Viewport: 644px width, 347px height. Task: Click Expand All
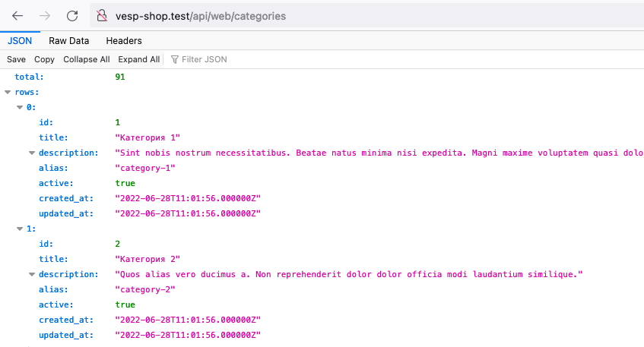pos(138,59)
